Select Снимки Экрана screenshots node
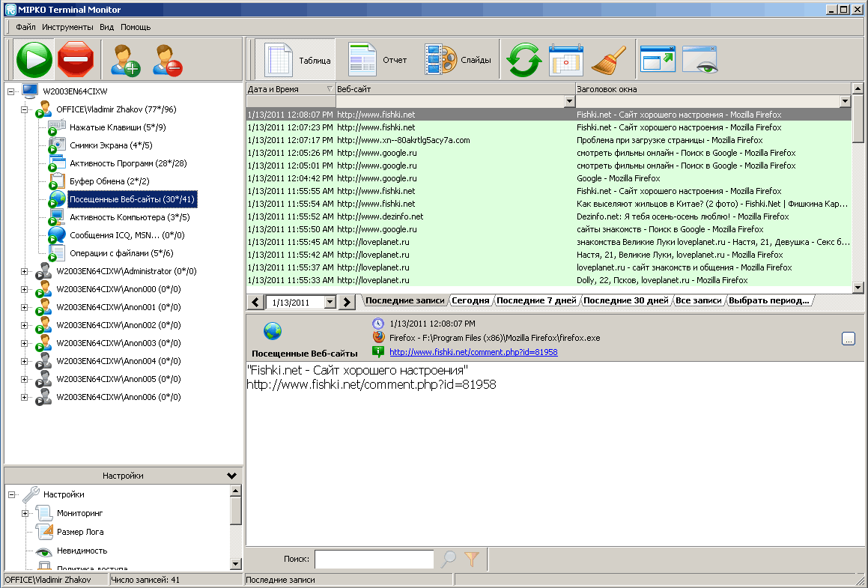This screenshot has width=868, height=588. (111, 145)
